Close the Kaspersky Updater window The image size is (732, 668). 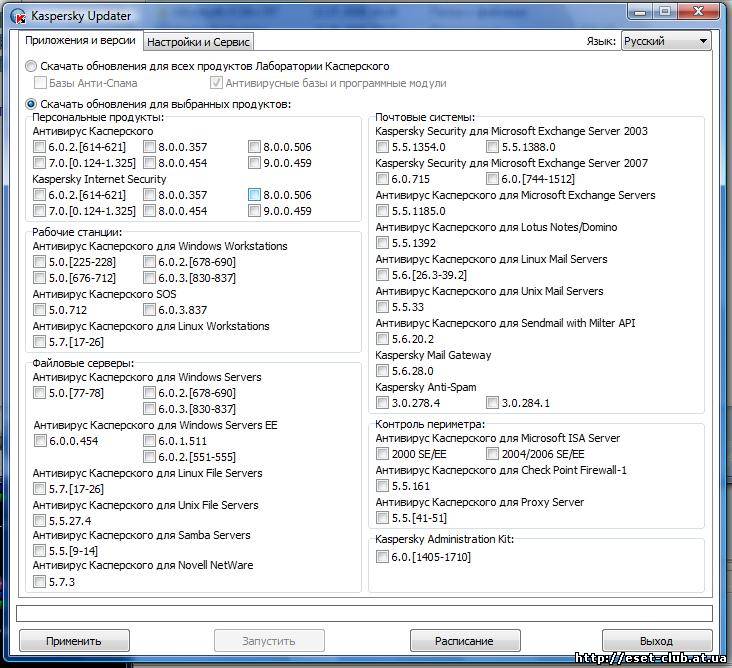coord(698,12)
